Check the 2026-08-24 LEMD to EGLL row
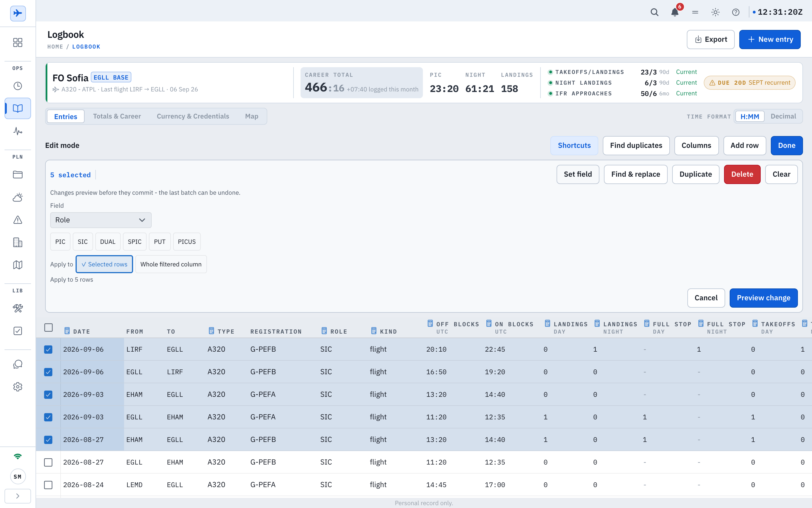The image size is (812, 508). [x=48, y=485]
